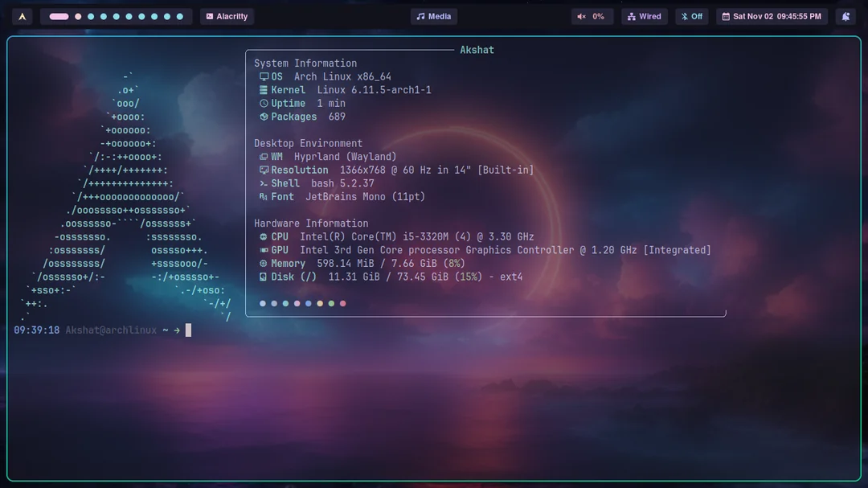This screenshot has width=868, height=488.
Task: Click the "09:39:18" prompt timestamp
Action: pyautogui.click(x=36, y=330)
